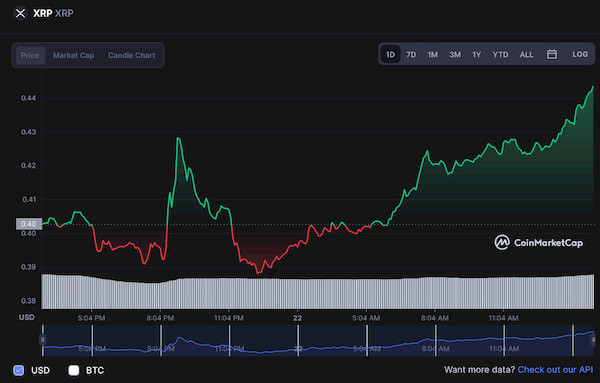Open the Check out our API link
The width and height of the screenshot is (600, 383).
pyautogui.click(x=555, y=370)
